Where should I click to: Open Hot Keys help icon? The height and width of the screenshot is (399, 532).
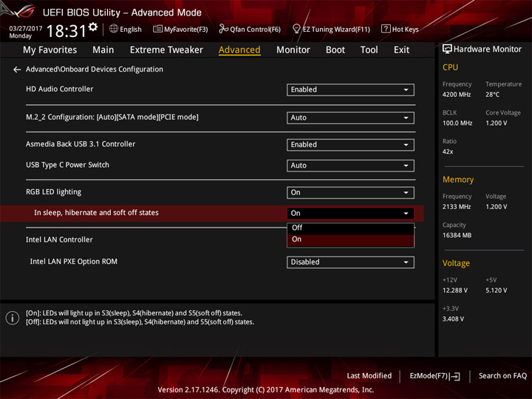click(386, 30)
